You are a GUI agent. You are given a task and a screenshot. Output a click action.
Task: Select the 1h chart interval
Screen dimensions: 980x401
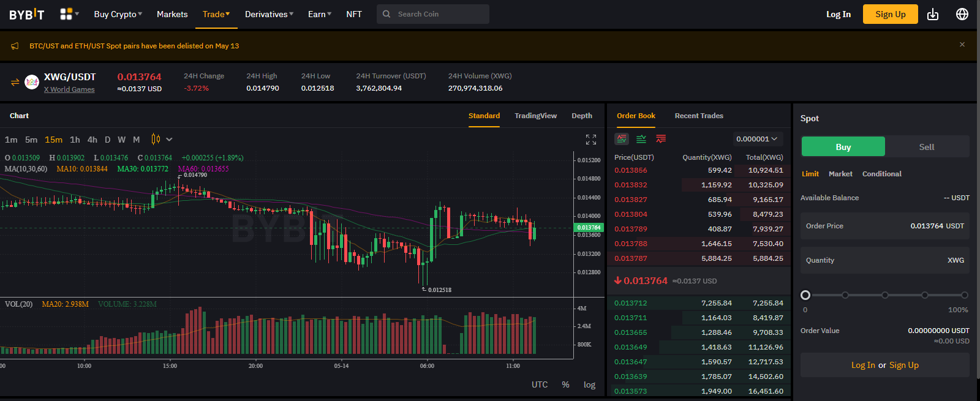click(x=75, y=140)
